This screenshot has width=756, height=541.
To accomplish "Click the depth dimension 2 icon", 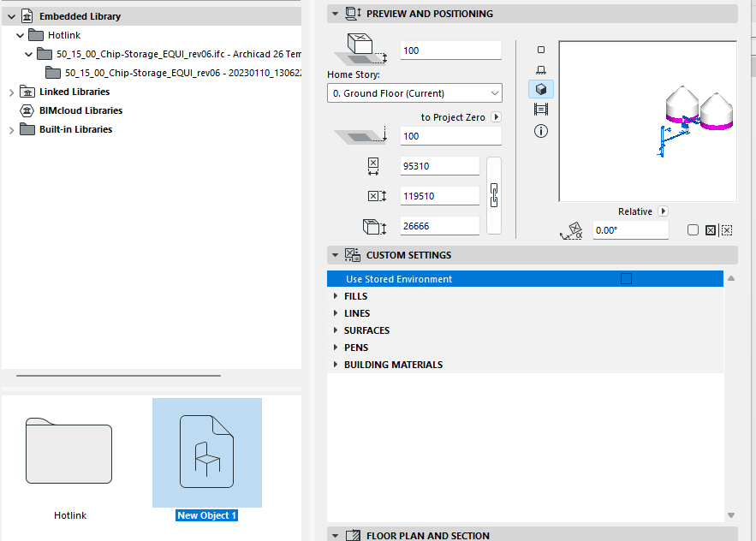I will click(377, 196).
